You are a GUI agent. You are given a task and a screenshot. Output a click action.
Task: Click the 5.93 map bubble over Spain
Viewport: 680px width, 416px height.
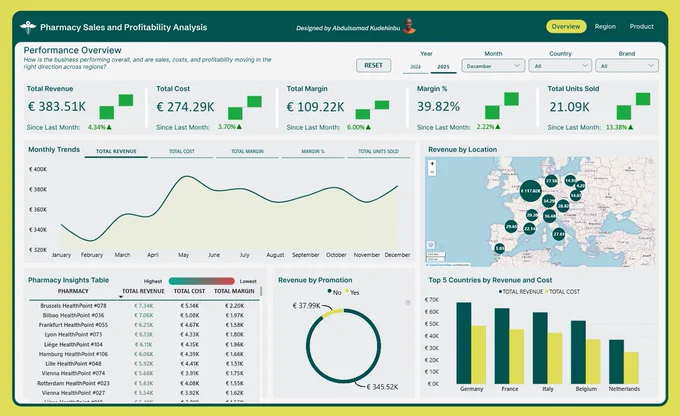pyautogui.click(x=500, y=248)
